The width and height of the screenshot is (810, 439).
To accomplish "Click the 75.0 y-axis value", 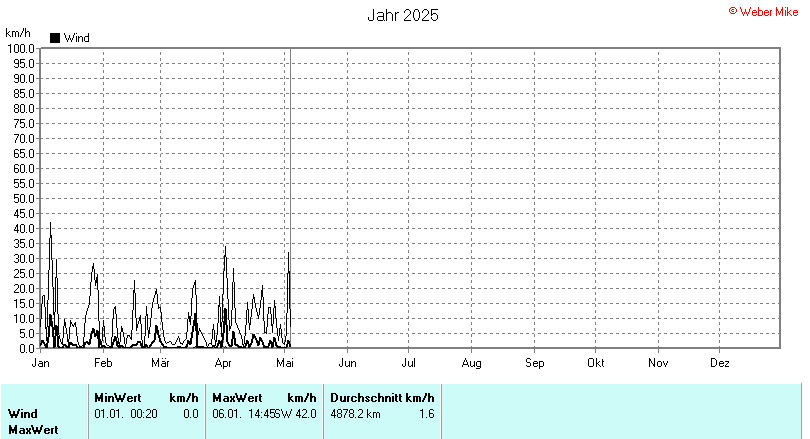I will (23, 124).
